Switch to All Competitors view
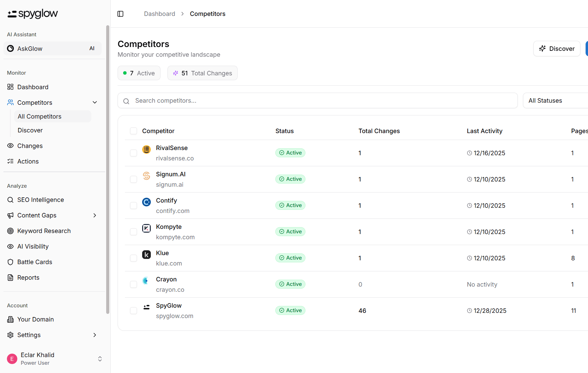The height and width of the screenshot is (373, 588). [x=39, y=116]
